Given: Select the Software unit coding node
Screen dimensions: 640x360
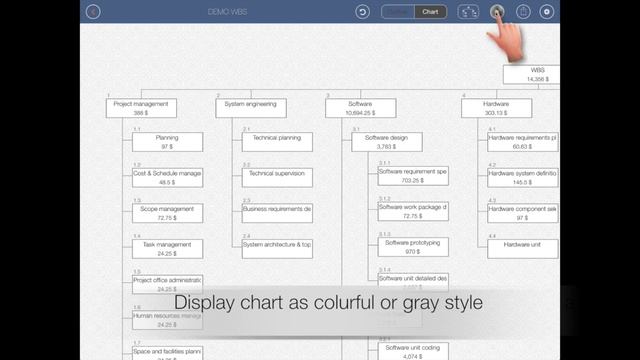Looking at the screenshot, I should point(413,351).
